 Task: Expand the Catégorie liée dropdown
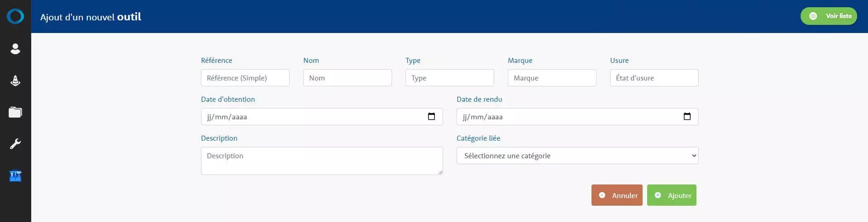pyautogui.click(x=577, y=156)
